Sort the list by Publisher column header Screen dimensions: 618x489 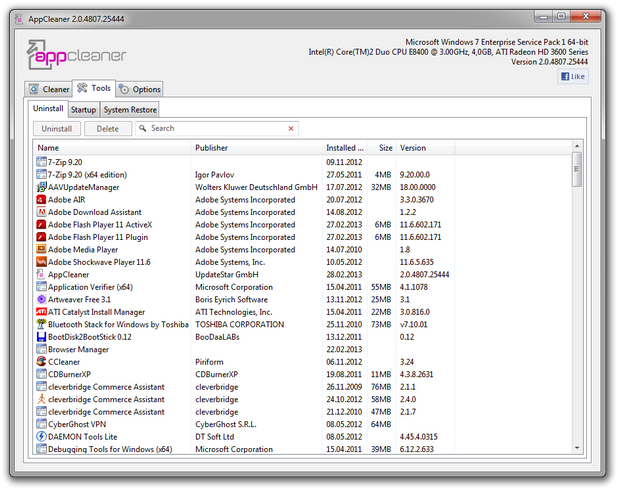coord(256,148)
